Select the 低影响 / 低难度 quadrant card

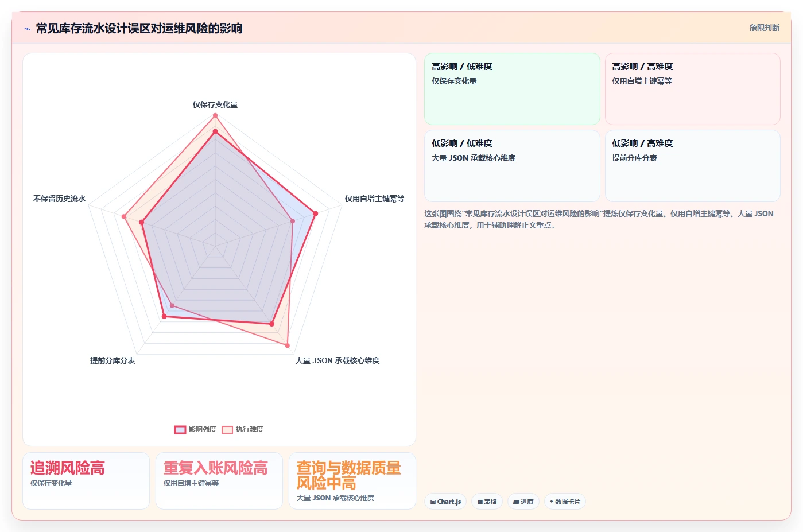(x=512, y=166)
